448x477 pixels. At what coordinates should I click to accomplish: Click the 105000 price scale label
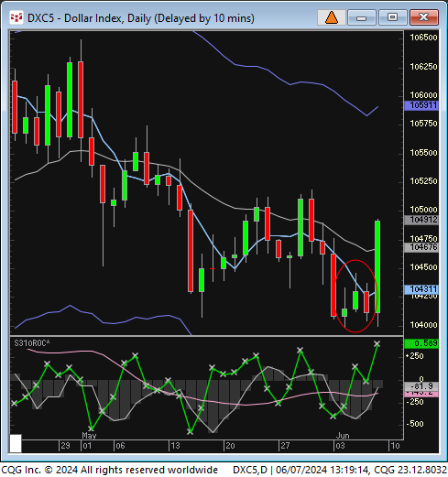[x=423, y=210]
